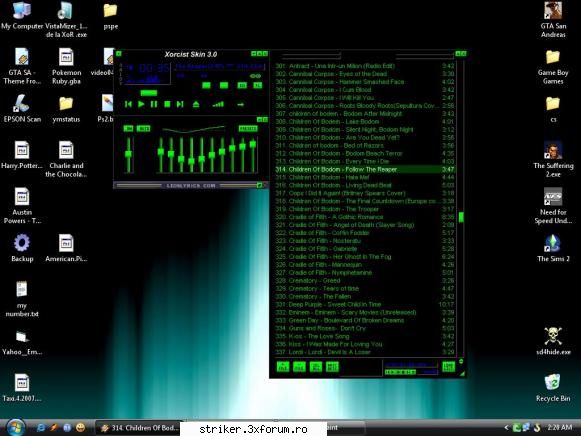Click The Sims 2 desktop shortcut

pyautogui.click(x=553, y=247)
